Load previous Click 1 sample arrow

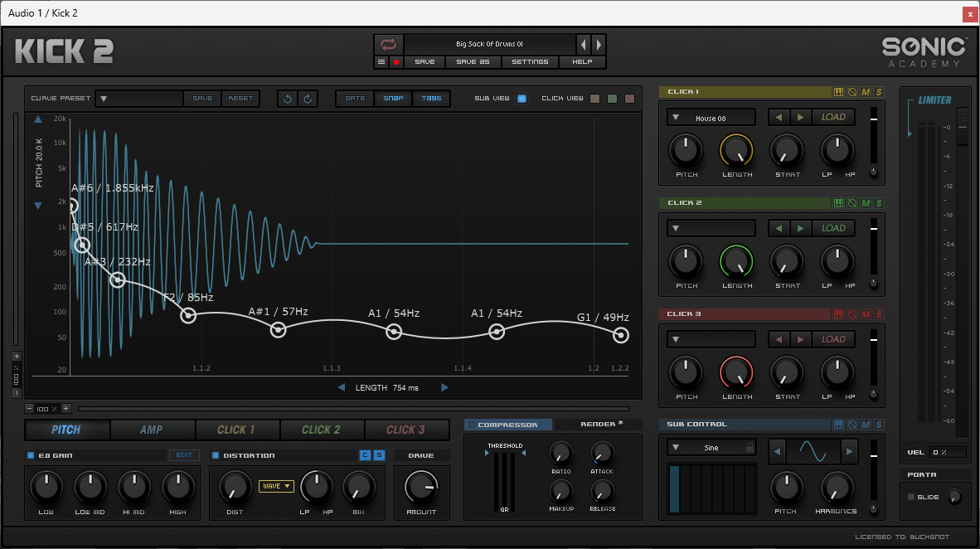[779, 117]
